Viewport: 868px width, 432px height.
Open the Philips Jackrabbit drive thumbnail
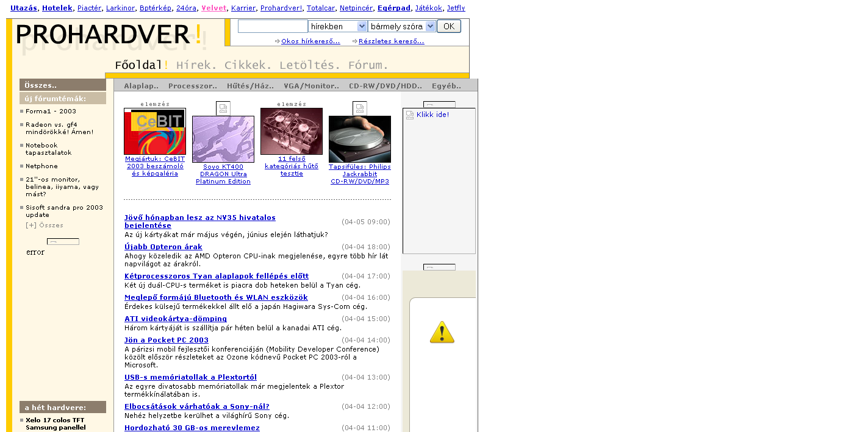(x=360, y=139)
